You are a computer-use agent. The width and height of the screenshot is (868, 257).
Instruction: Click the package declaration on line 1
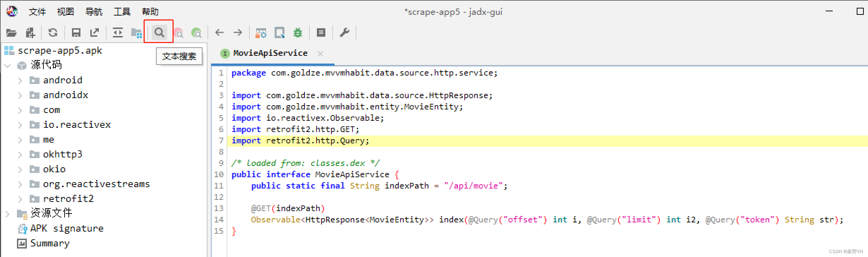click(x=364, y=73)
